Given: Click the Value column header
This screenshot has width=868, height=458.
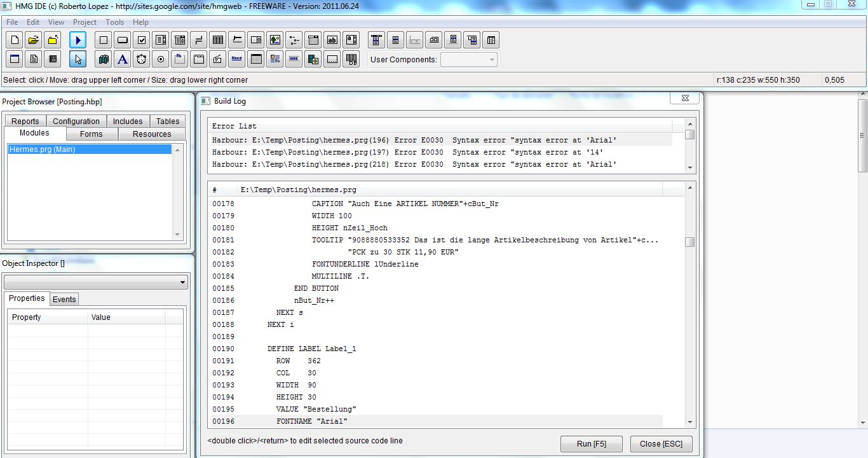Looking at the screenshot, I should click(126, 317).
